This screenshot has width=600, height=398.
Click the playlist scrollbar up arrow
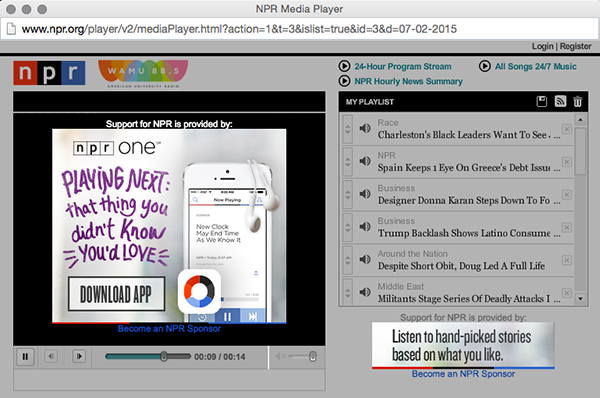pyautogui.click(x=580, y=120)
